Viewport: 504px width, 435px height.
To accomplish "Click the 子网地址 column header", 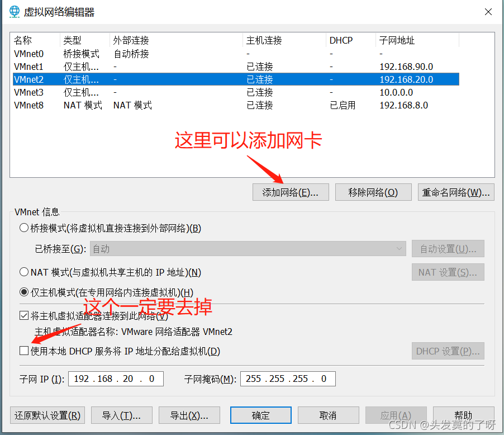I will [417, 40].
